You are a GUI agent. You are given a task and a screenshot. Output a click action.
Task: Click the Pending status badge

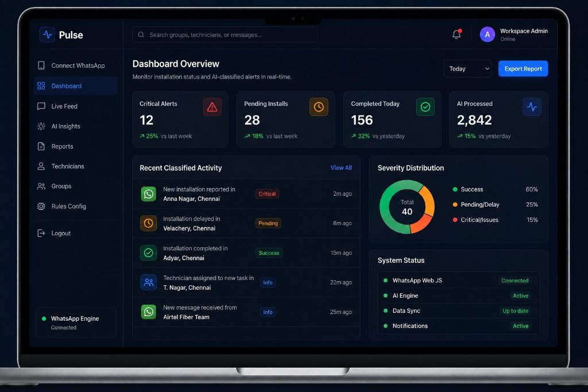pyautogui.click(x=268, y=223)
